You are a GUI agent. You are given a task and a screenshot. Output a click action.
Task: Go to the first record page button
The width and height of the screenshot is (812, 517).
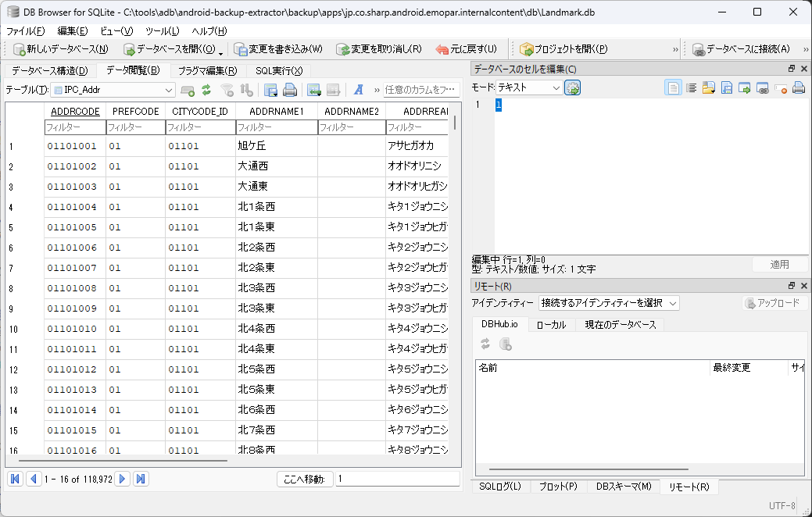point(15,479)
